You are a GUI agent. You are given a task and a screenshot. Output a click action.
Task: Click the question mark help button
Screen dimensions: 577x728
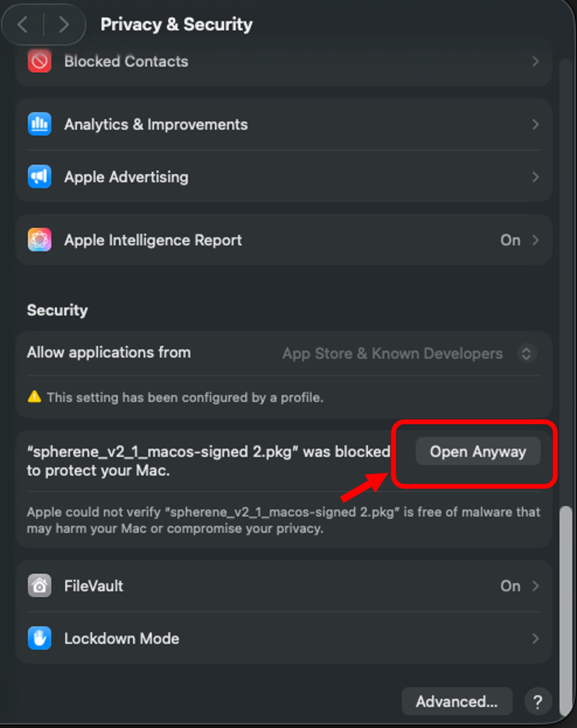(538, 701)
